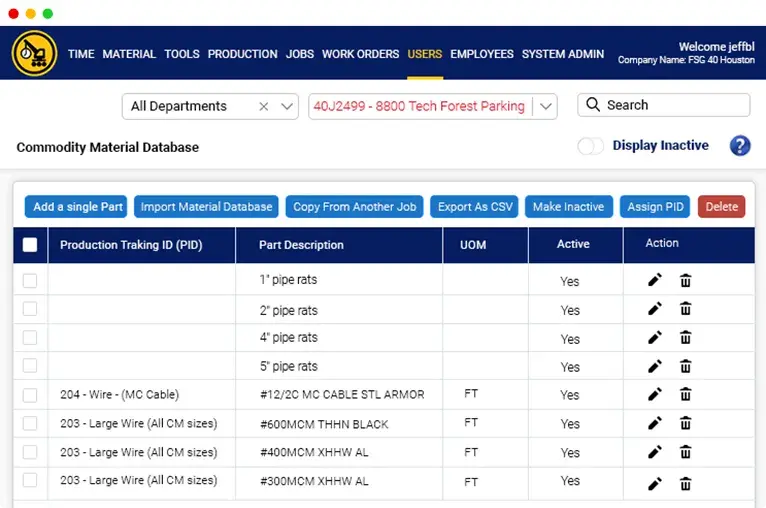Check the #12/2C MC CABLE row checkbox
766x508 pixels.
[x=30, y=395]
